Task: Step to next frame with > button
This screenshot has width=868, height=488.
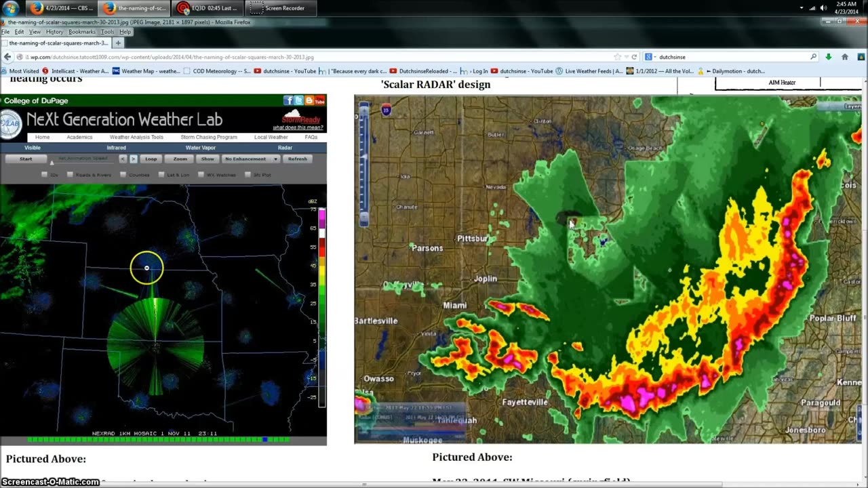Action: click(133, 159)
